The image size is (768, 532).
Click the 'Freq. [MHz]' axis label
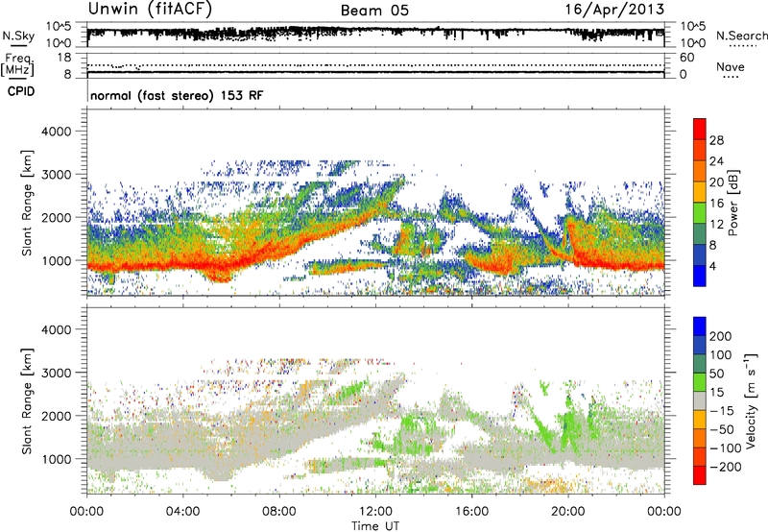pyautogui.click(x=18, y=65)
